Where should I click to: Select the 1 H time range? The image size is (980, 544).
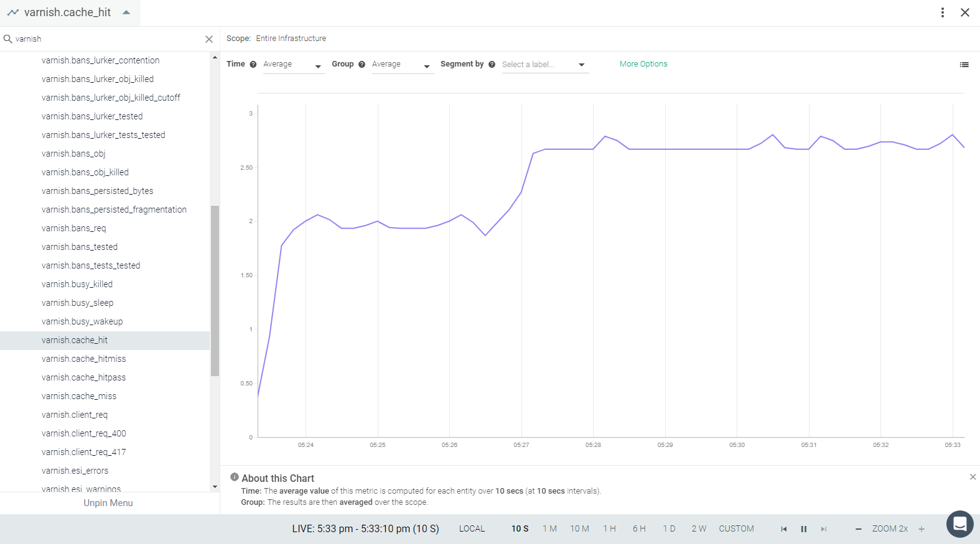[609, 529]
